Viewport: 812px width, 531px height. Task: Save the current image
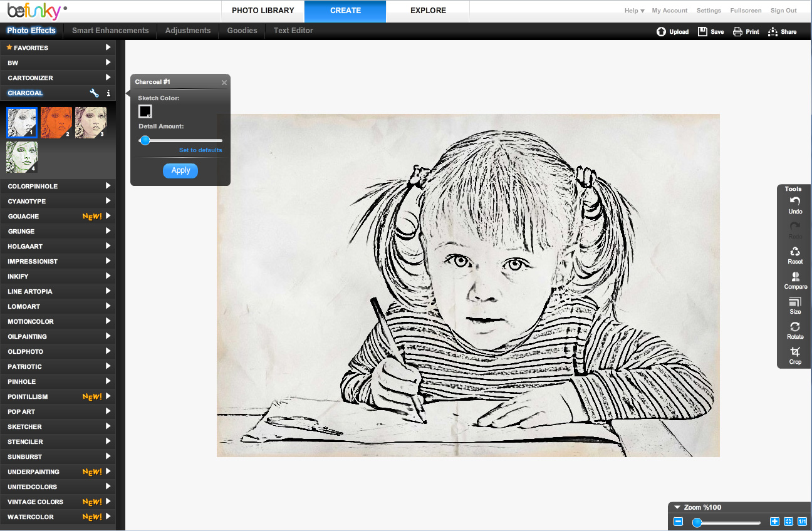point(710,31)
